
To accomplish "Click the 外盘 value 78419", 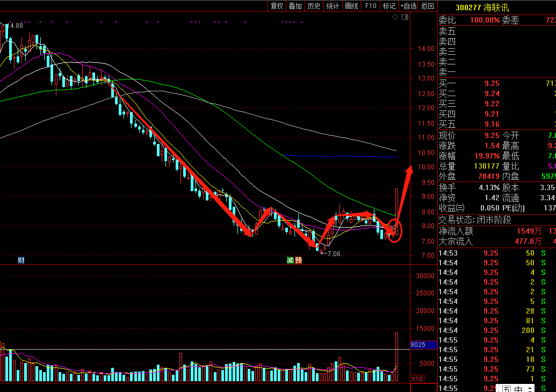I will click(x=489, y=177).
